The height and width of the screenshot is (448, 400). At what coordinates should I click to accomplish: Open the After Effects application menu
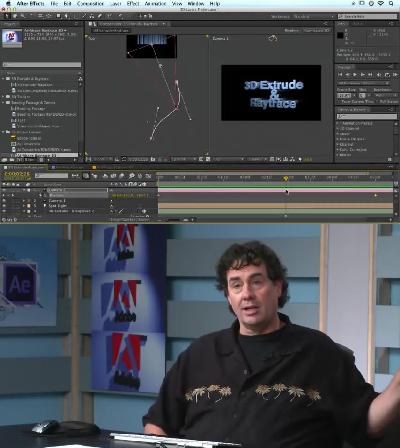tap(30, 4)
